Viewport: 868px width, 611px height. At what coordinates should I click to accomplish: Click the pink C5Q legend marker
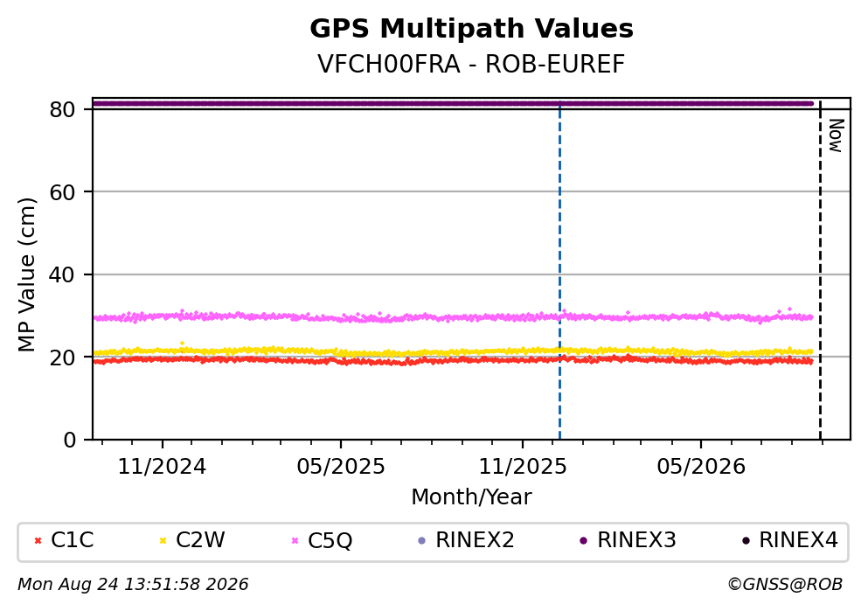click(x=295, y=541)
